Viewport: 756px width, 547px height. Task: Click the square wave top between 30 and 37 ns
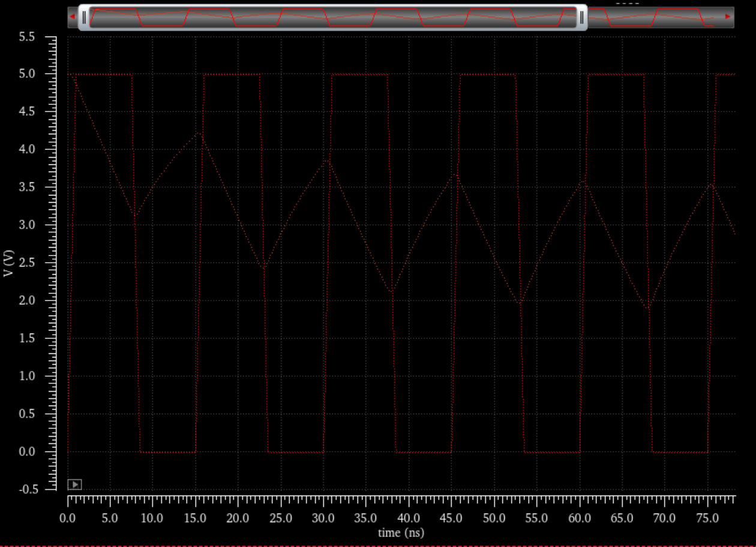click(360, 74)
